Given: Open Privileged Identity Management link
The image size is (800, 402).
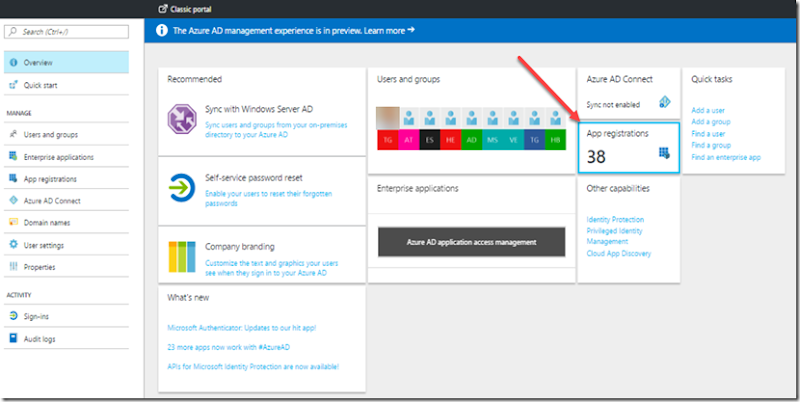Looking at the screenshot, I should (x=614, y=236).
